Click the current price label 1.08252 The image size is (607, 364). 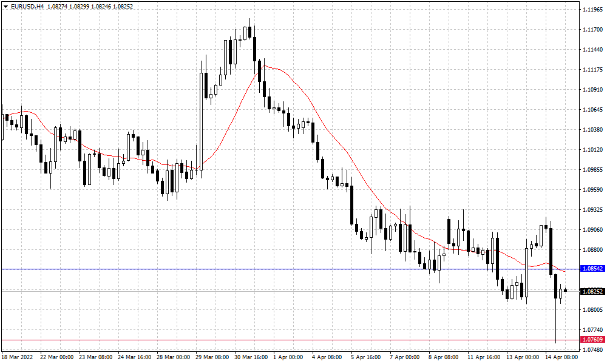(592, 291)
